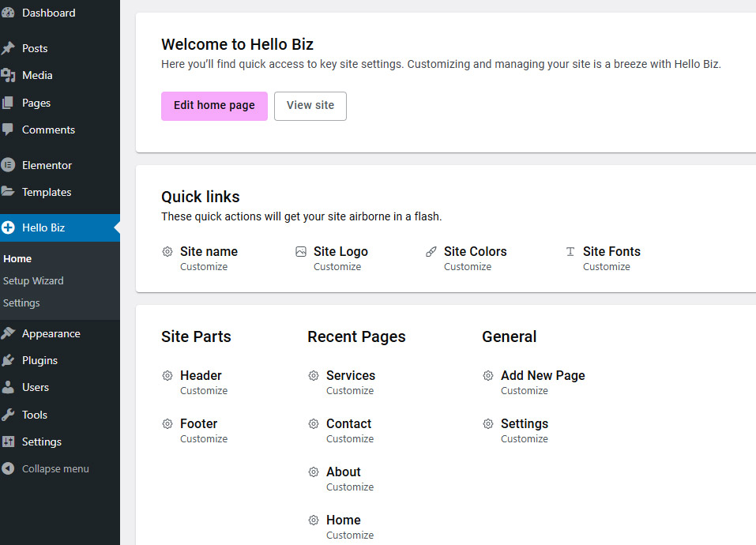Image resolution: width=756 pixels, height=545 pixels.
Task: Select the Hello Biz menu item
Action: coord(60,227)
